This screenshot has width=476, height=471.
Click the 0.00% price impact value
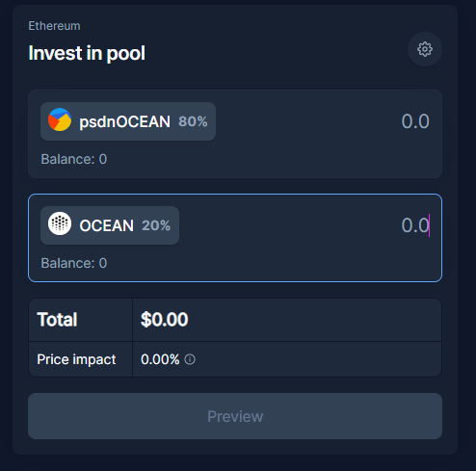(x=160, y=359)
